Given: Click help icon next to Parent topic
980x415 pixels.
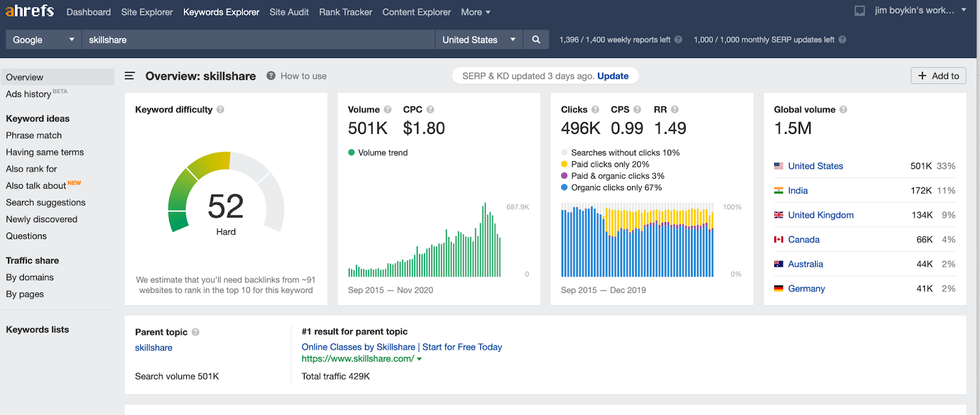Looking at the screenshot, I should pos(195,332).
